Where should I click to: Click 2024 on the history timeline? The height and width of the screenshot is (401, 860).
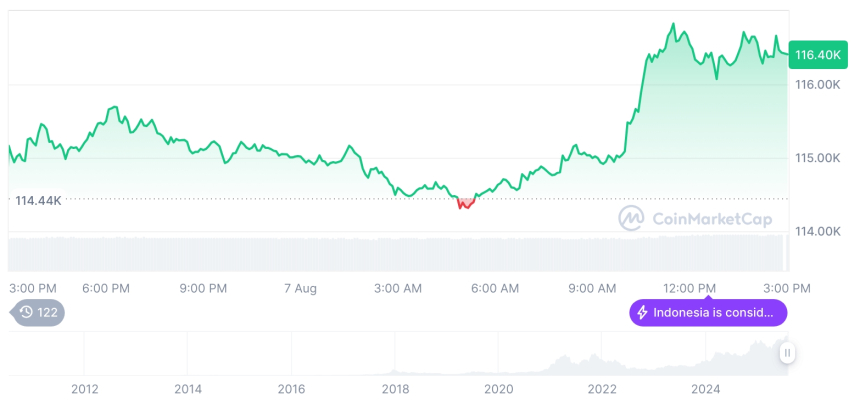706,388
